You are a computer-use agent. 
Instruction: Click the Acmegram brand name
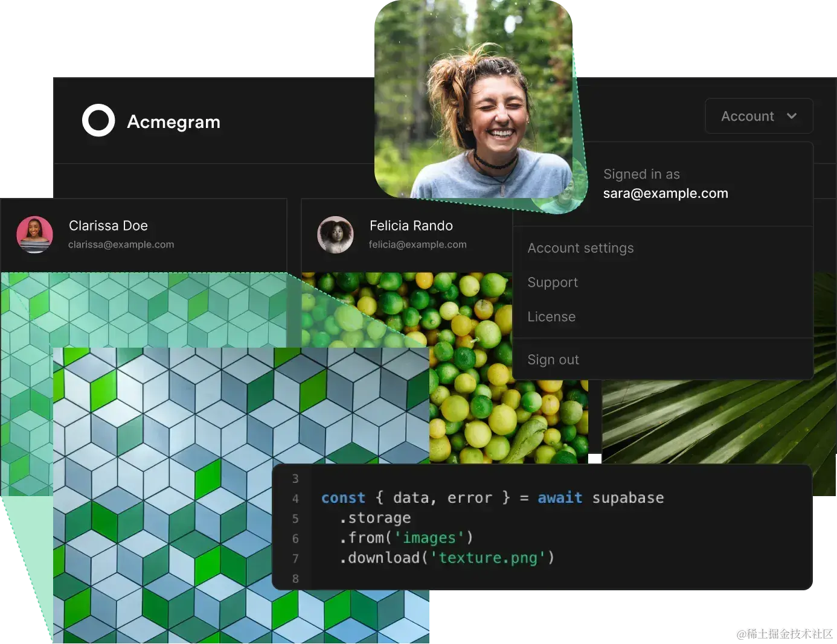pos(174,122)
